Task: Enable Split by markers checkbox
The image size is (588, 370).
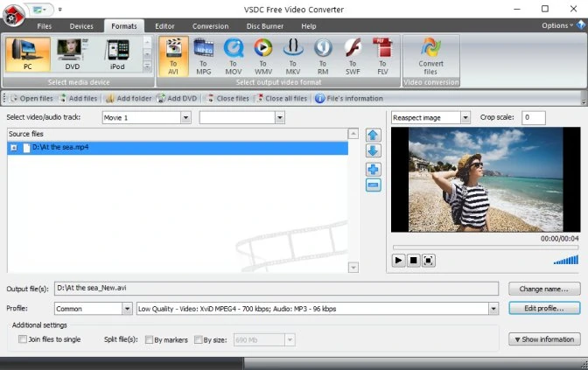Action: (x=149, y=339)
